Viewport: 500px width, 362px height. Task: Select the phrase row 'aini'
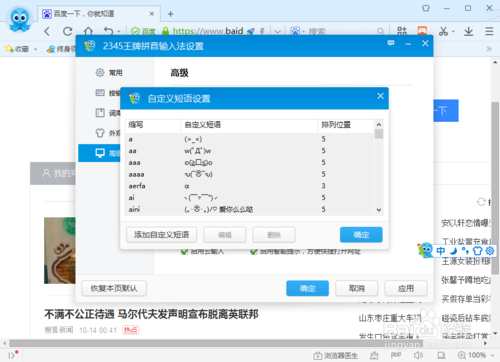[x=250, y=209]
